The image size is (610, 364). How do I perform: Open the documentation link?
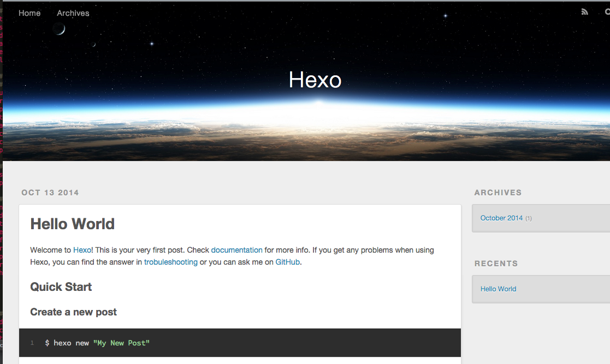coord(236,250)
